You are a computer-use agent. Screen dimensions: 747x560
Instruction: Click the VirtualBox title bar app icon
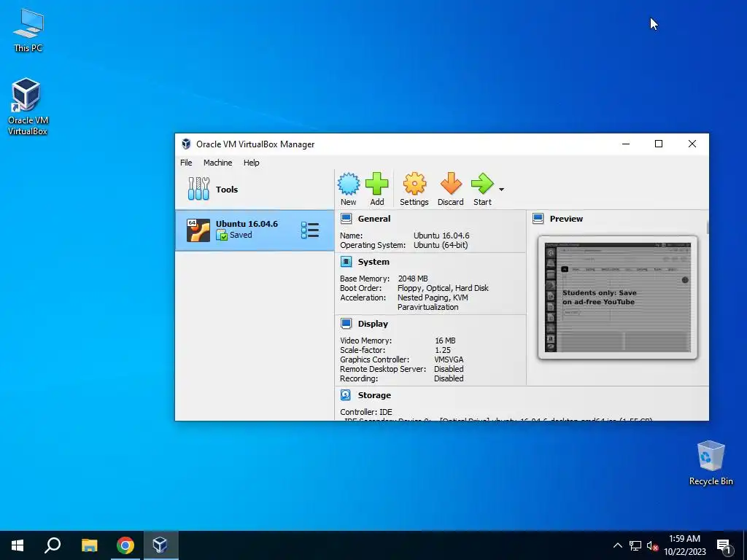[186, 144]
